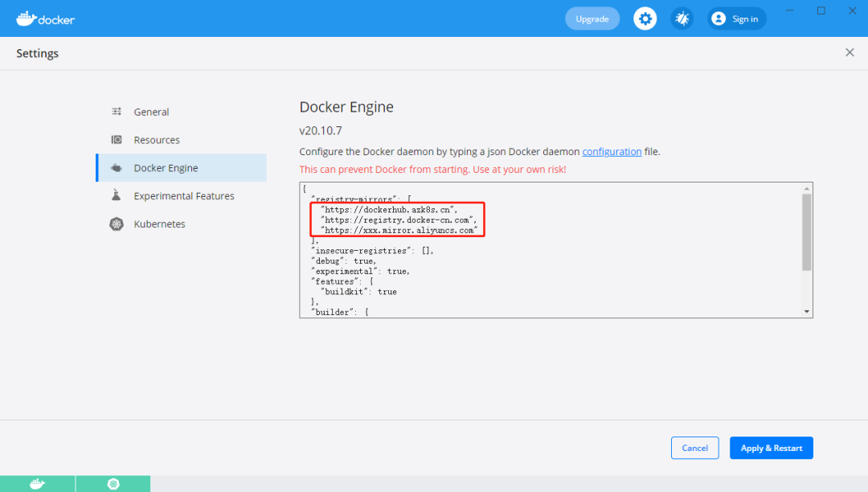
Task: Click the Kubernetes wheel icon in sidebar
Action: (x=117, y=223)
